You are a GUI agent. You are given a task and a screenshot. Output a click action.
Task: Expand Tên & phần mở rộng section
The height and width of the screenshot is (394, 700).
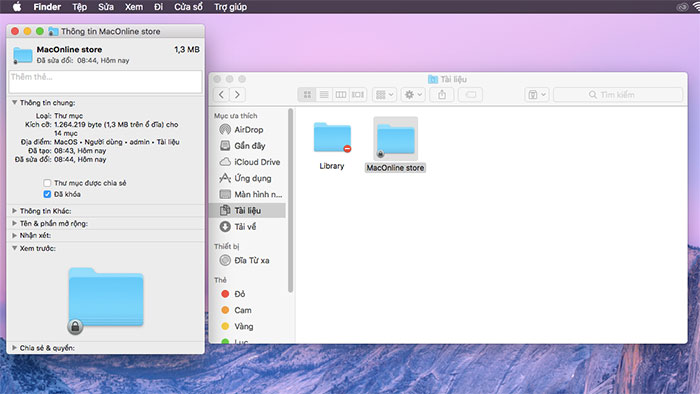[14, 223]
